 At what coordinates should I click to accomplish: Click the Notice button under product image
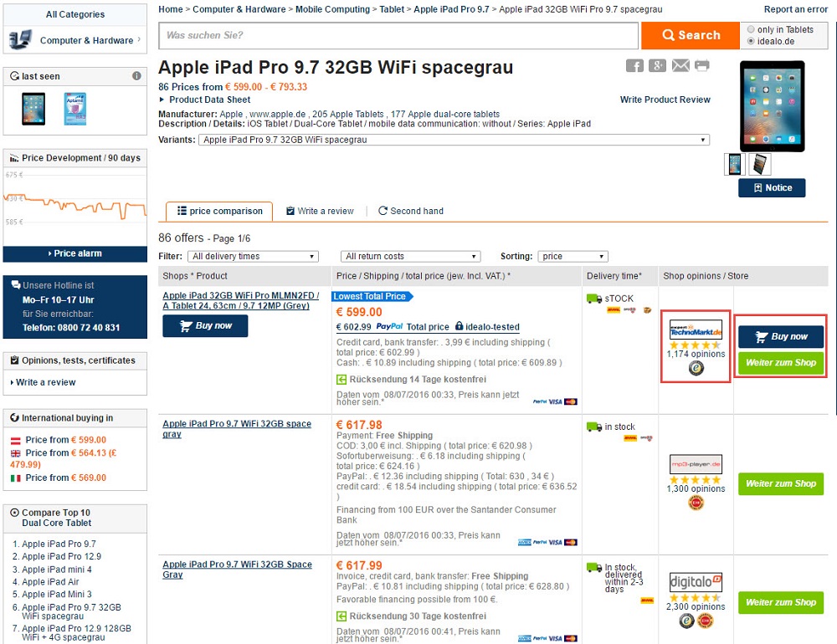(x=772, y=188)
